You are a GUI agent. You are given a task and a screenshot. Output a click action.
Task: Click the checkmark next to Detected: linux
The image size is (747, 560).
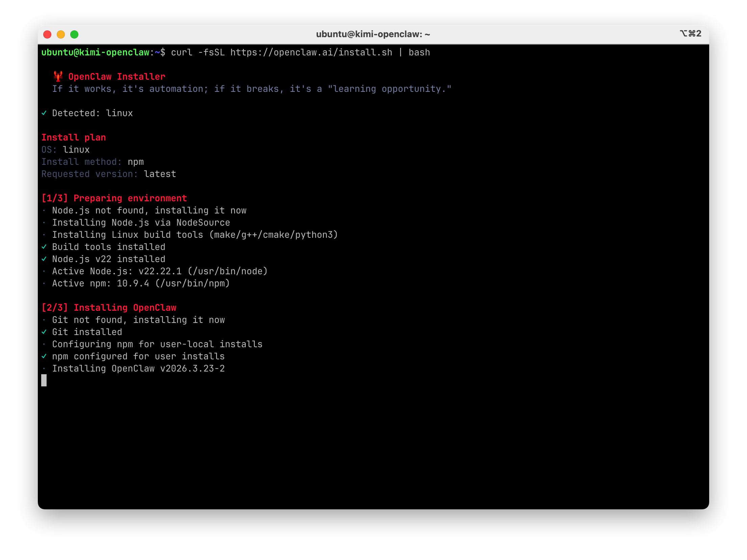point(44,113)
